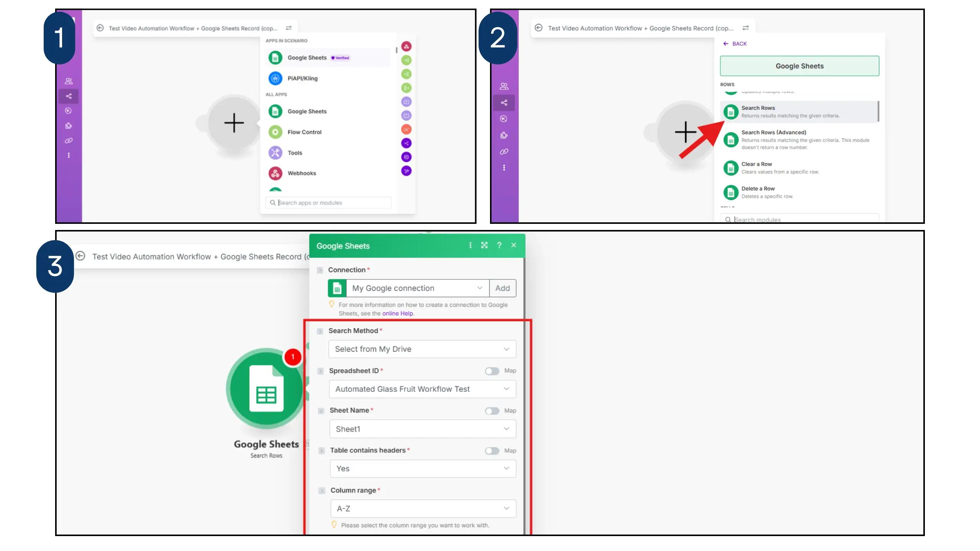Click the swap-arrows icon after the title in app-picker screenshot

pyautogui.click(x=289, y=28)
